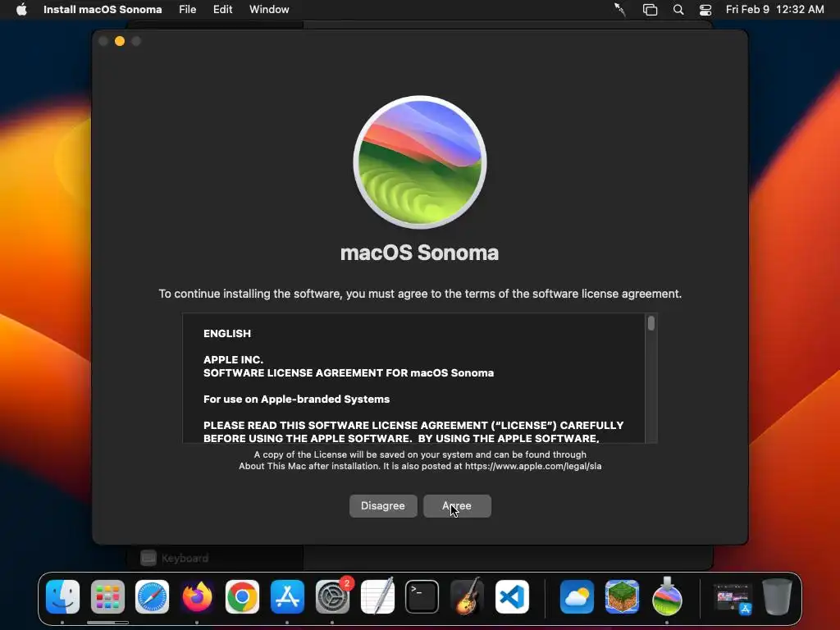Click the Spotlight search icon in the menu bar
Screen dimensions: 840x630
pos(678,10)
